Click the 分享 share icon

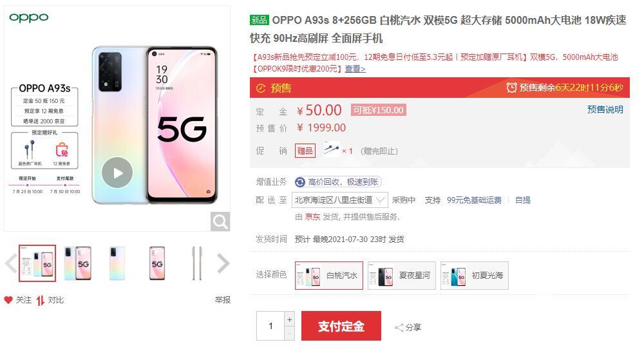399,328
